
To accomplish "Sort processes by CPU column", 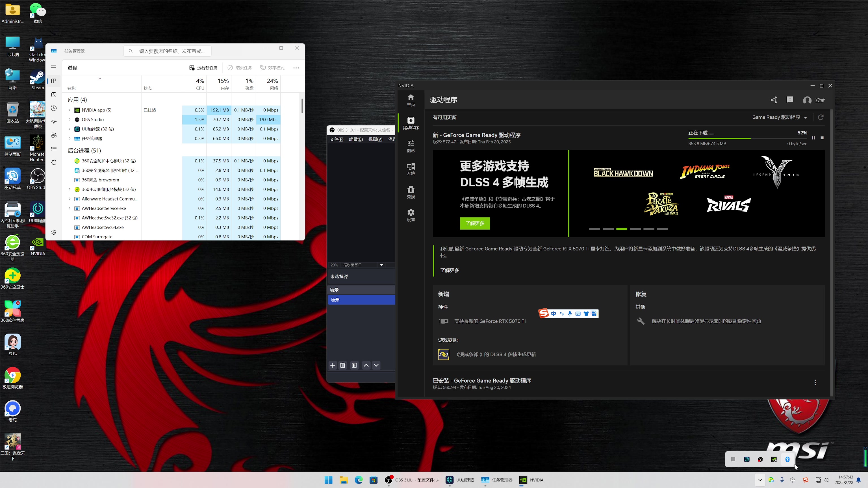I will click(x=194, y=84).
